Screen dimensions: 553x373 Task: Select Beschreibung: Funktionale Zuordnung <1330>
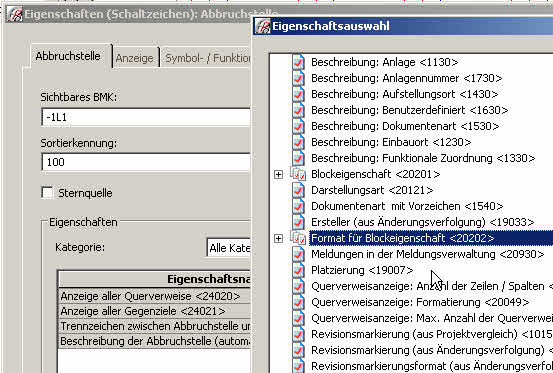point(423,158)
